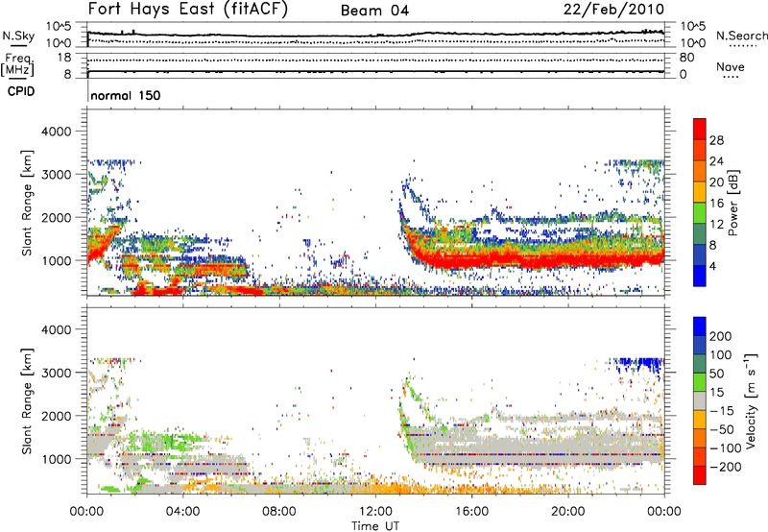
Task: Click the '16:00' time tick label
Action: tap(471, 512)
